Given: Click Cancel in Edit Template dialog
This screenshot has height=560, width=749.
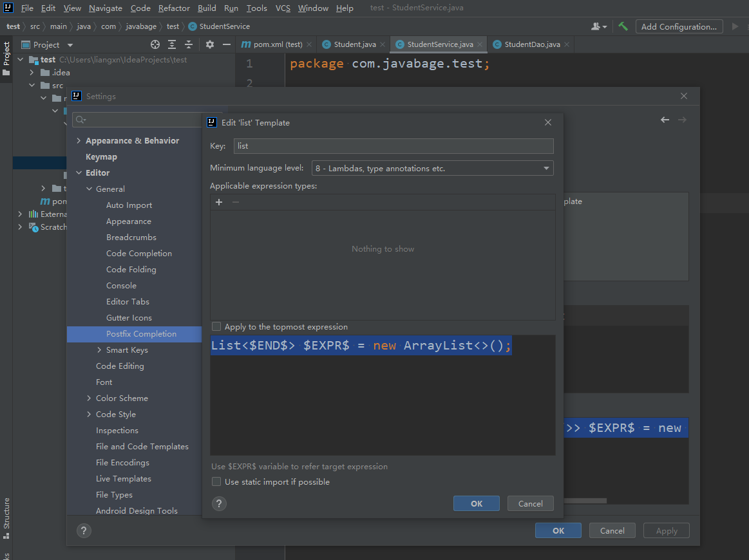Looking at the screenshot, I should [530, 503].
